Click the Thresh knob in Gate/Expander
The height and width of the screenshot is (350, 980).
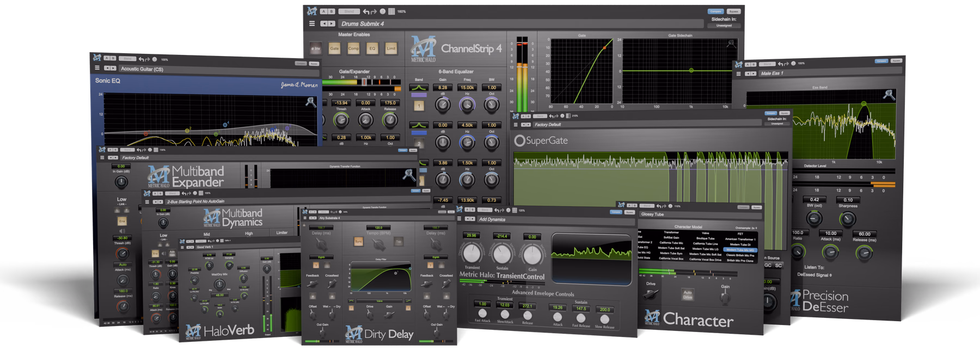point(341,120)
